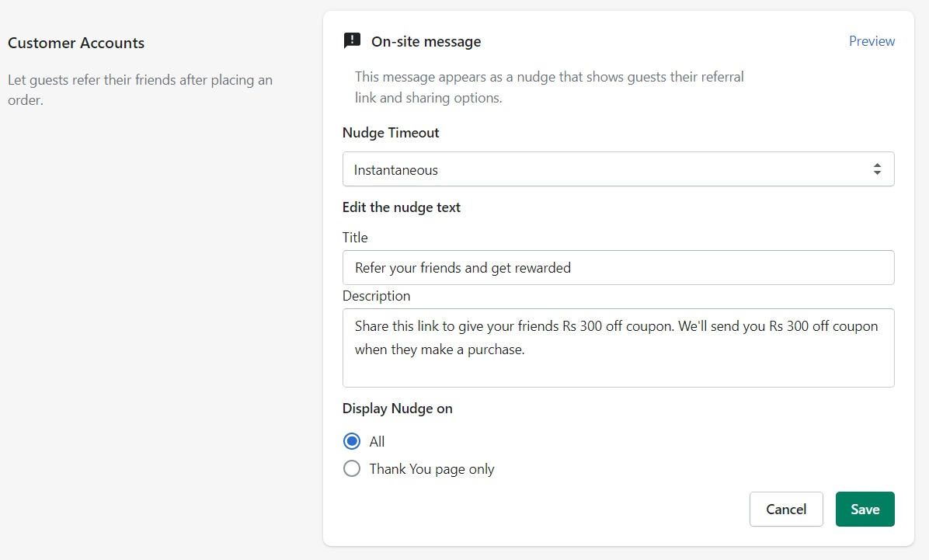Click the Thank You page only label text
Viewport: 929px width, 560px height.
(x=432, y=469)
